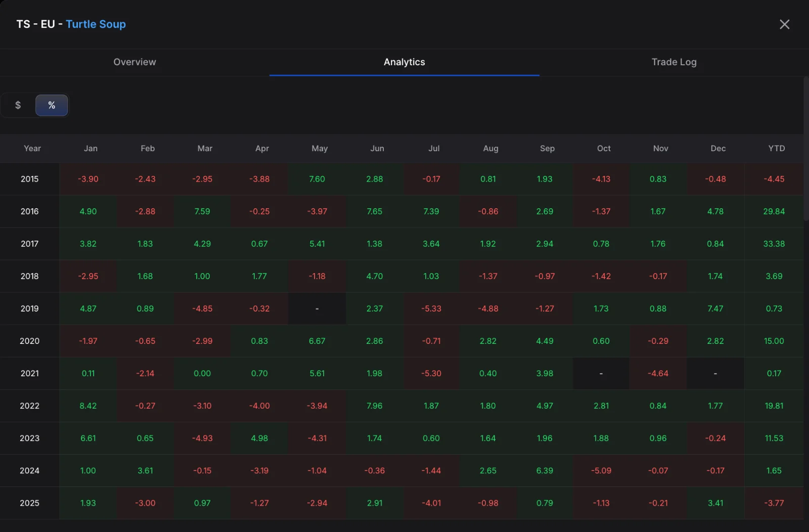809x532 pixels.
Task: Select the 2017 year row label
Action: click(29, 244)
